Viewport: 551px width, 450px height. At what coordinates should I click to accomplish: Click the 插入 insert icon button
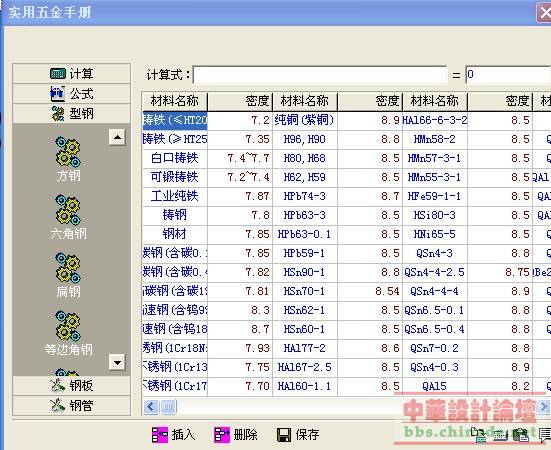(x=160, y=435)
